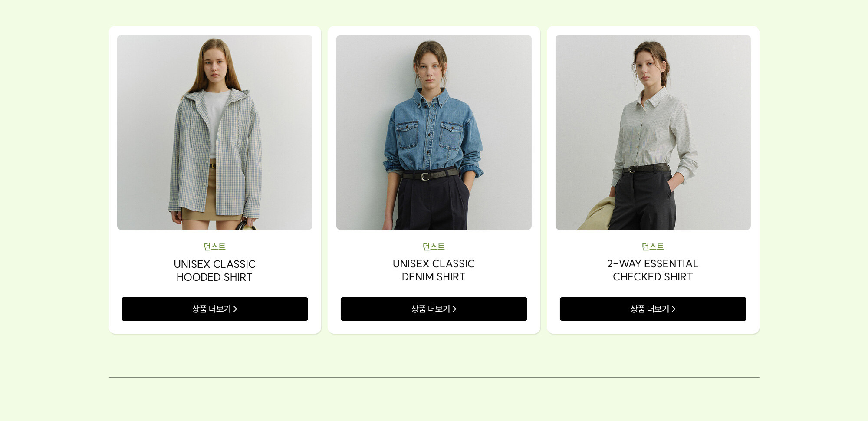Select the 2-WAY ESSENTIAL CHECKED SHIRT title
The width and height of the screenshot is (868, 421).
click(653, 270)
